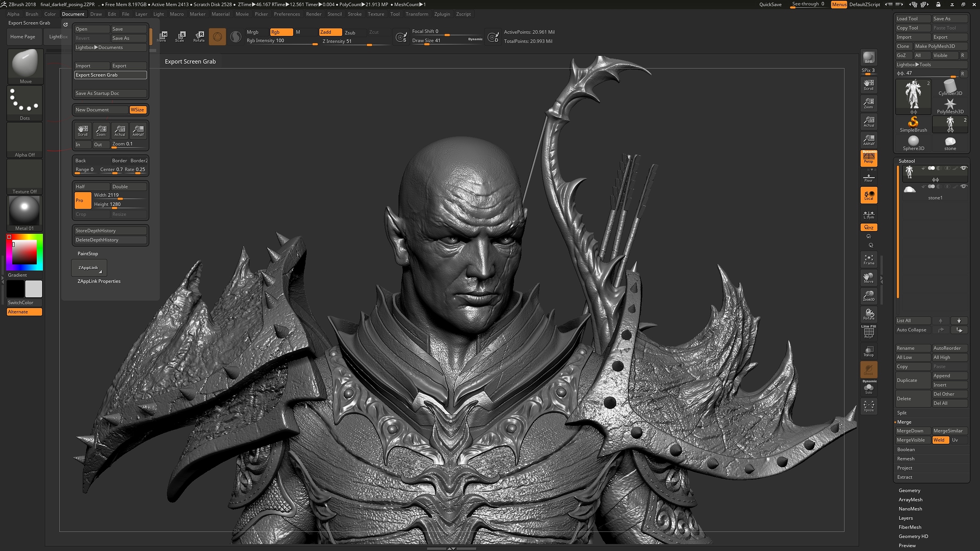Activate the Floor grid
This screenshot has width=980, height=551.
(869, 176)
